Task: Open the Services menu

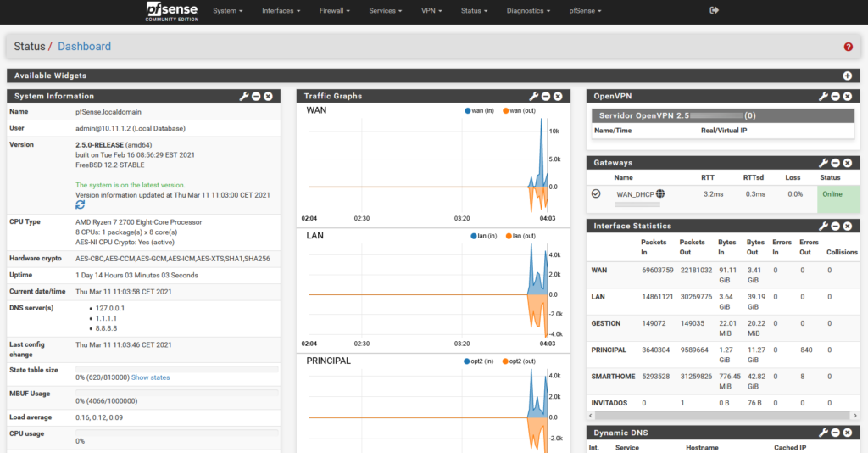Action: coord(386,10)
